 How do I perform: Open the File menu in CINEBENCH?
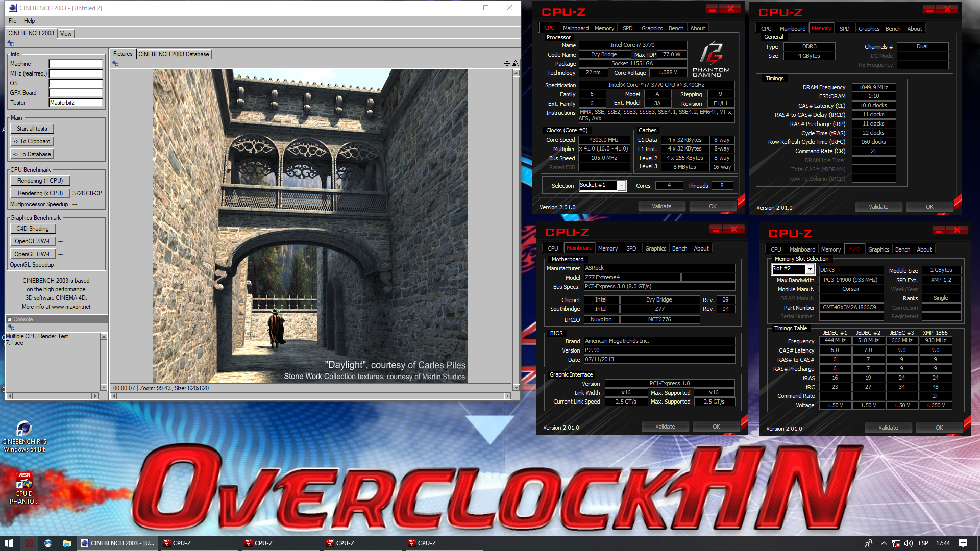(13, 21)
